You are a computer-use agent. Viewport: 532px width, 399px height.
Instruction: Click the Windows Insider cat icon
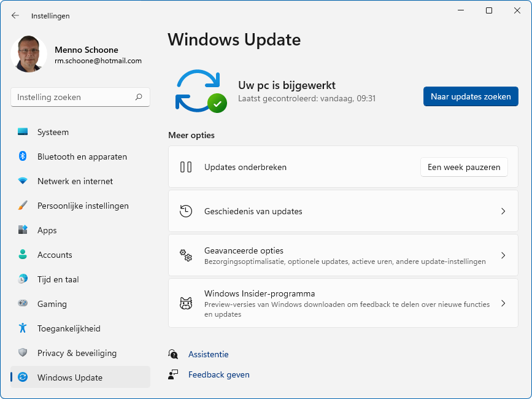tap(186, 303)
